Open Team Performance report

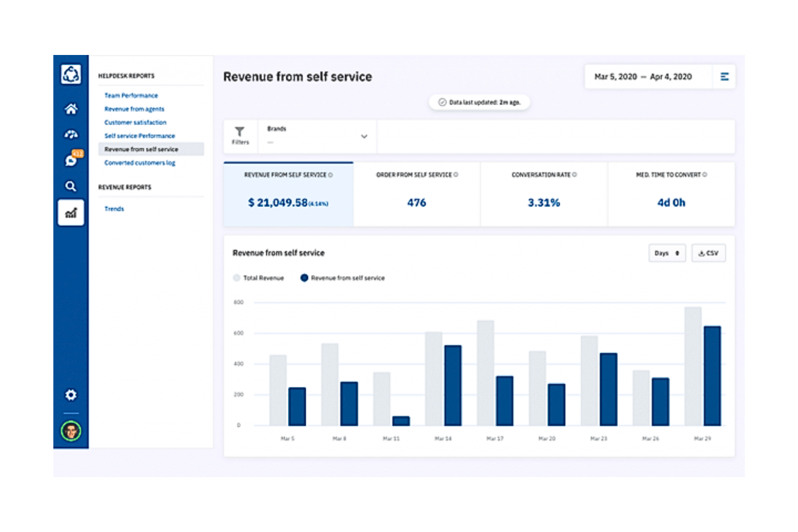click(x=131, y=95)
